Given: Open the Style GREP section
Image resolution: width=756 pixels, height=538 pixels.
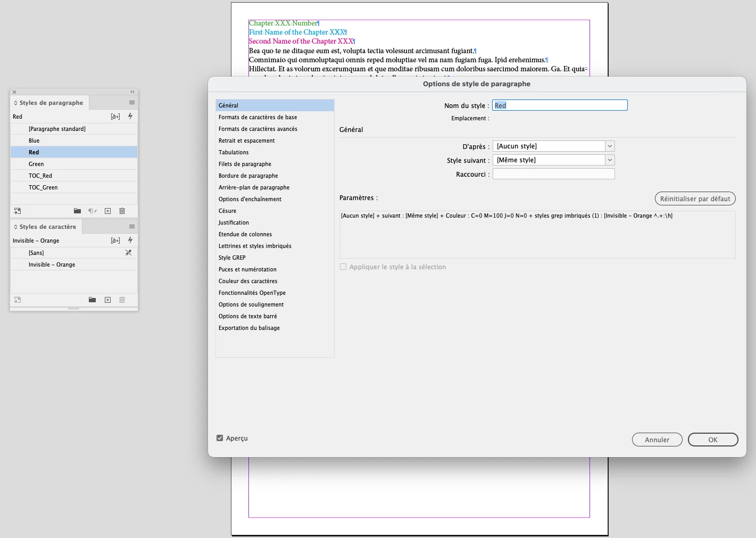Looking at the screenshot, I should tap(275, 258).
